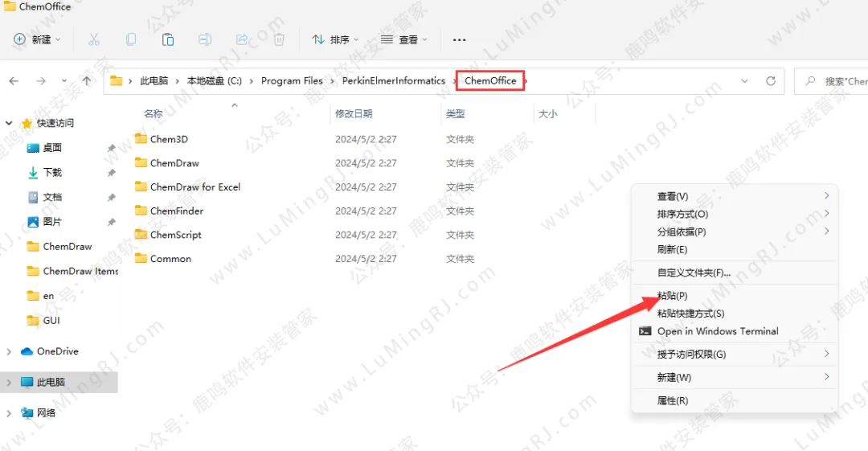Click the Paste clipboard icon in toolbar

tap(168, 39)
